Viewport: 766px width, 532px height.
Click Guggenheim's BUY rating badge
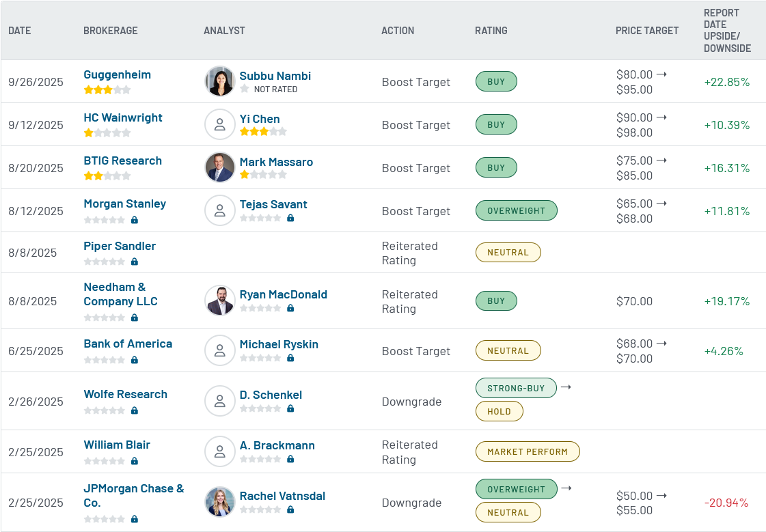point(496,81)
